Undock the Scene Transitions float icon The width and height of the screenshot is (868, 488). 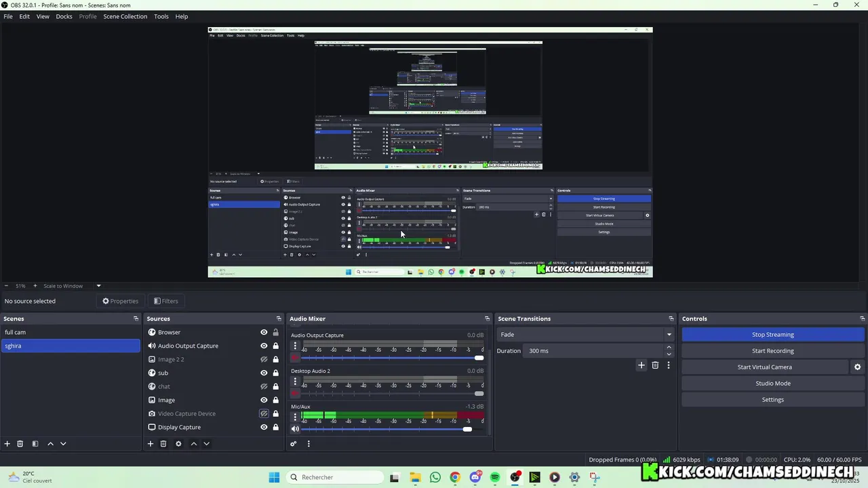click(x=671, y=319)
